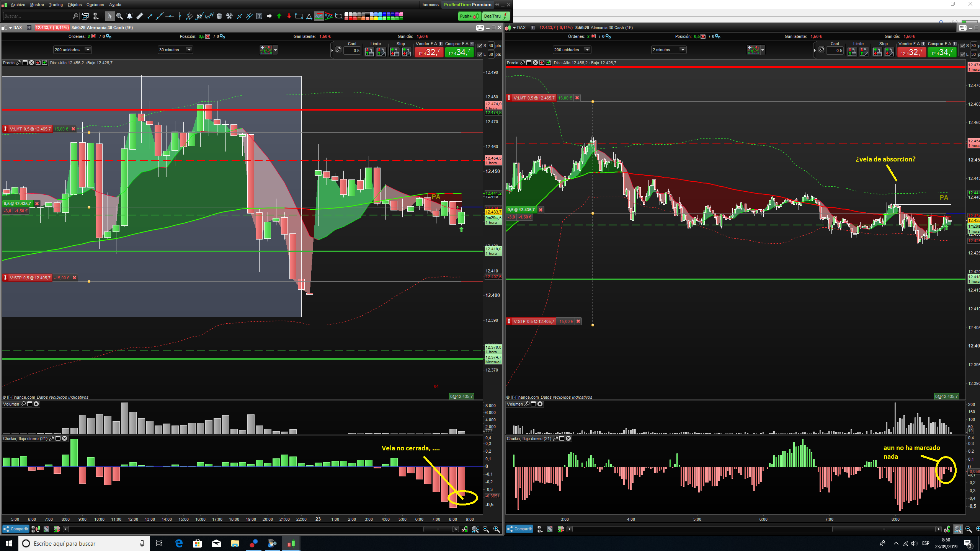This screenshot has width=980, height=551.
Task: Click the red Vender F.A. sell button left
Action: 429,52
